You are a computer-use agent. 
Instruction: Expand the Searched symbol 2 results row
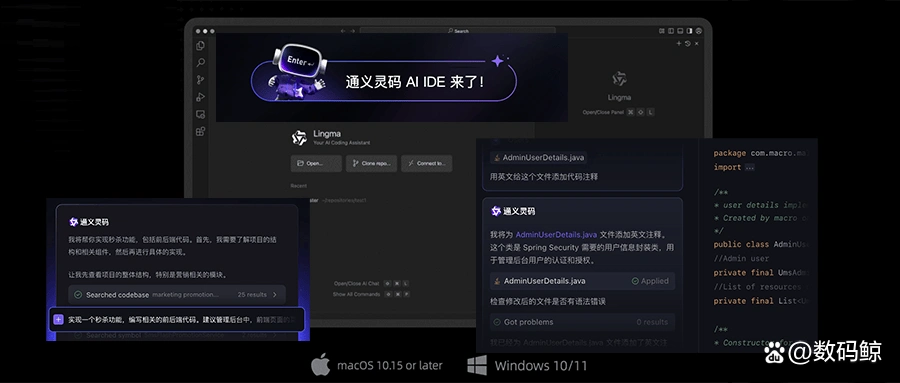(x=177, y=335)
